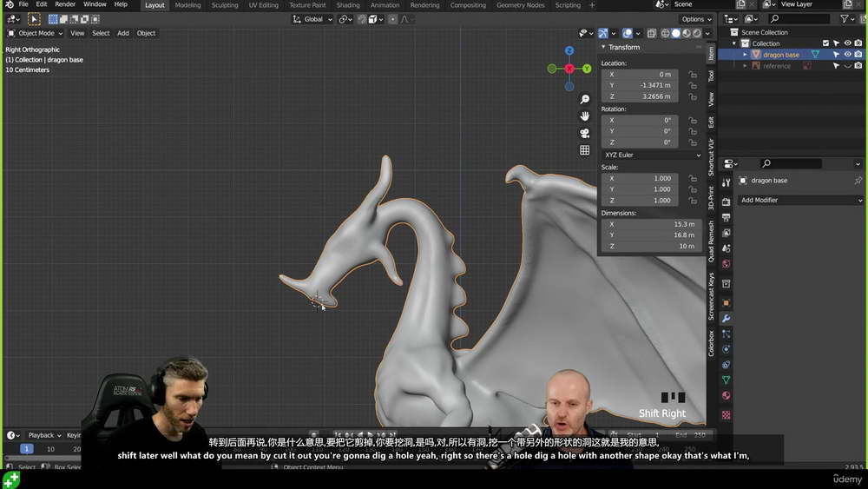Open the Object Data green triangle tab

[727, 380]
